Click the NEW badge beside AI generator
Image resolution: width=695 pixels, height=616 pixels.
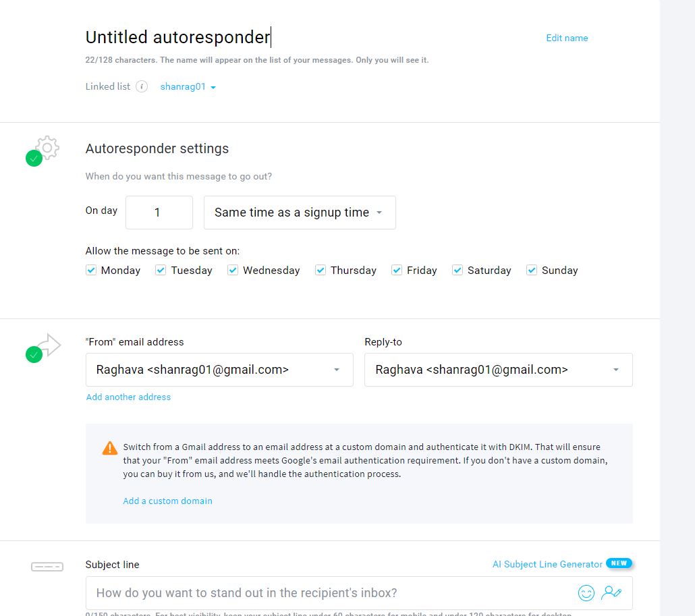[x=618, y=563]
